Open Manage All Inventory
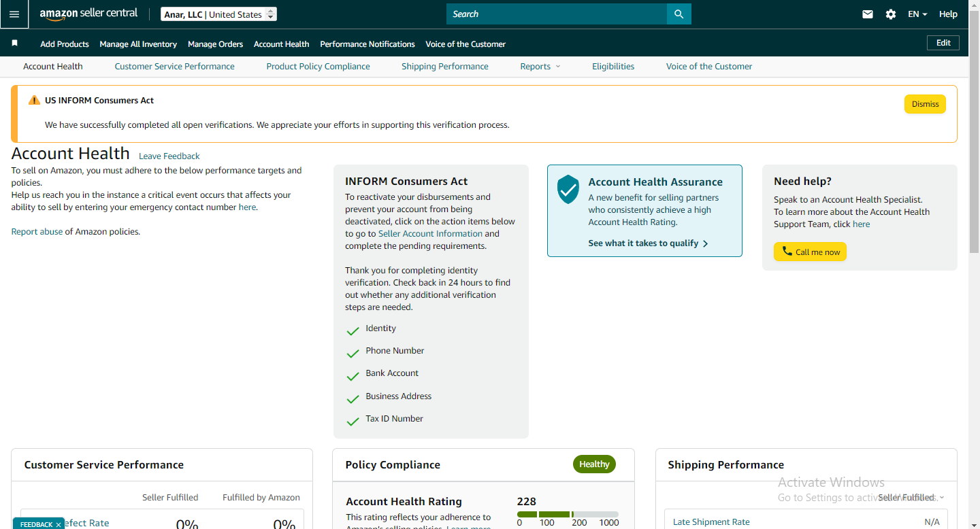This screenshot has height=529, width=980. [x=138, y=44]
